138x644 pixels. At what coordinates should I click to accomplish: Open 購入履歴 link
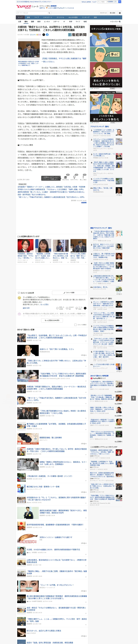pos(112,13)
